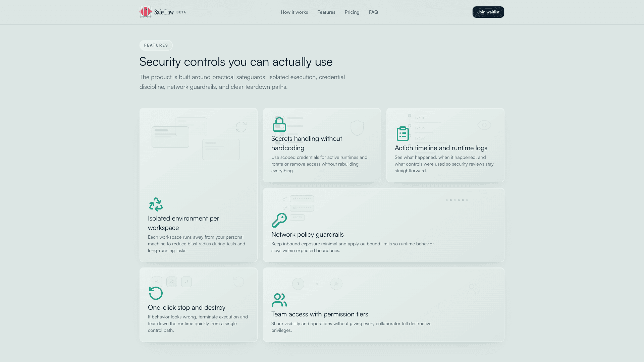Switch to the How it works section
The height and width of the screenshot is (362, 644).
[x=294, y=12]
